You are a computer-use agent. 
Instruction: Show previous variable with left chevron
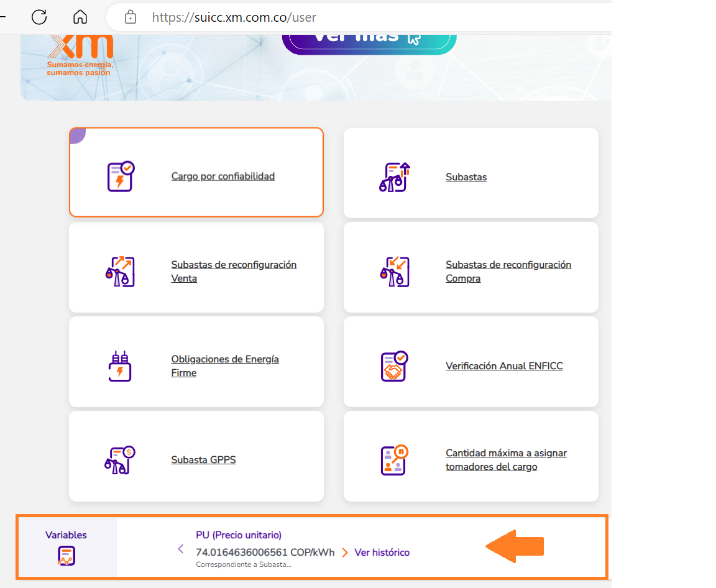pos(181,549)
